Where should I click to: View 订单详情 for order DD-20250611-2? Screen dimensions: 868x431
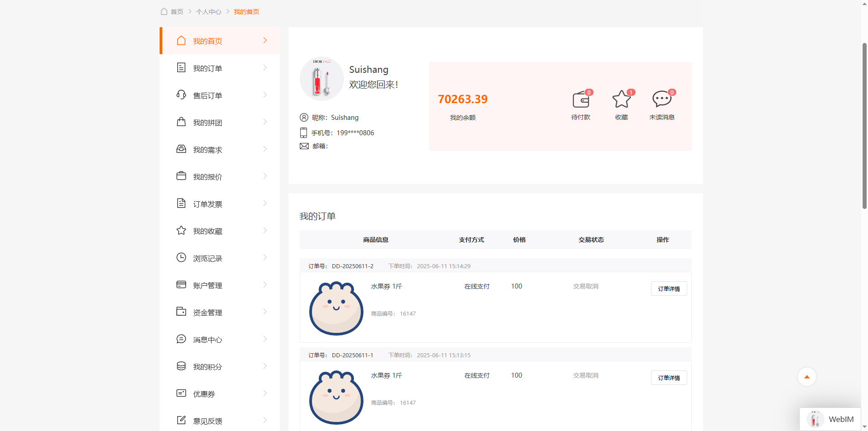pyautogui.click(x=669, y=289)
